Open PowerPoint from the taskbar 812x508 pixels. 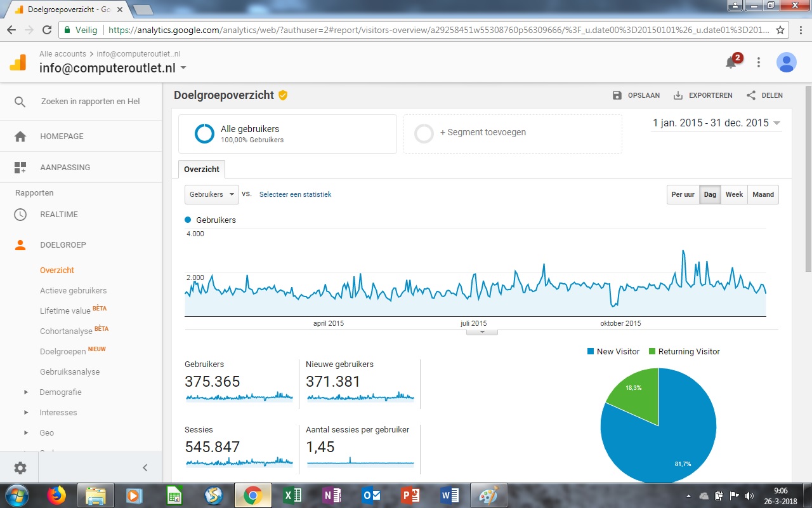coord(410,495)
